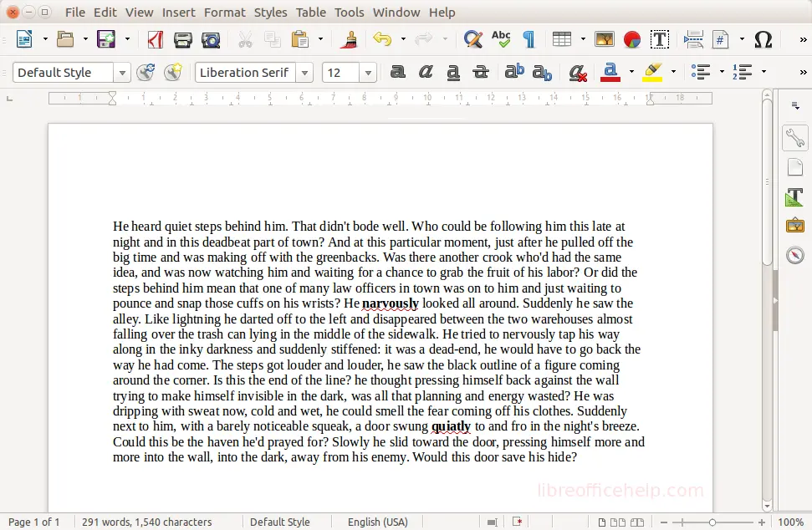812x530 pixels.
Task: Toggle formatting marks (pilcrow) display
Action: [x=529, y=39]
